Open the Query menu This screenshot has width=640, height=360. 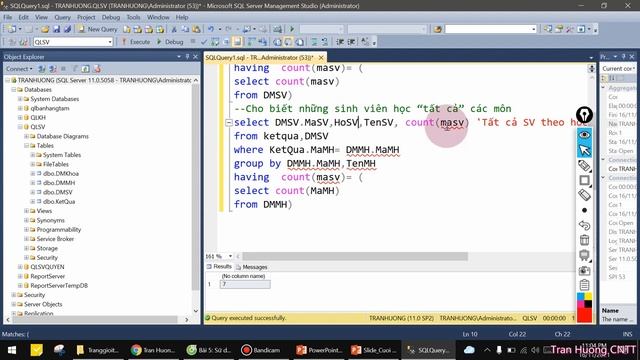62,17
